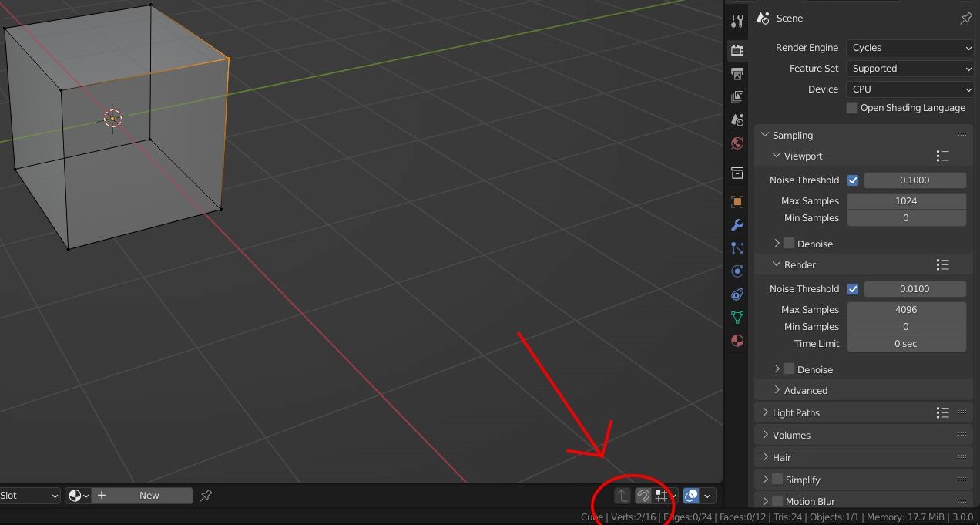Open Object Data Properties green triangle icon
This screenshot has height=525, width=980.
(737, 317)
